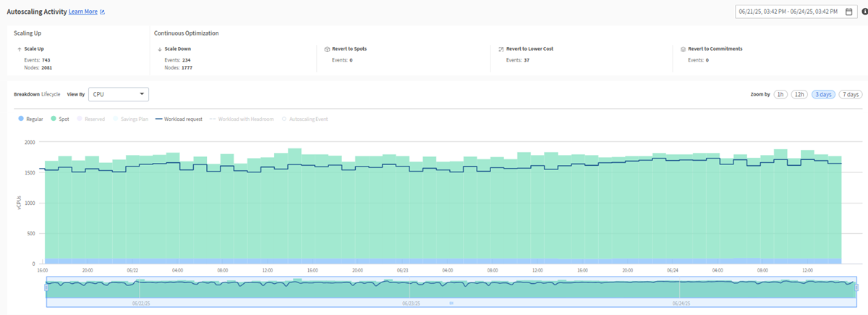868x315 pixels.
Task: Click the Revert to Lower Cost icon
Action: pyautogui.click(x=501, y=49)
